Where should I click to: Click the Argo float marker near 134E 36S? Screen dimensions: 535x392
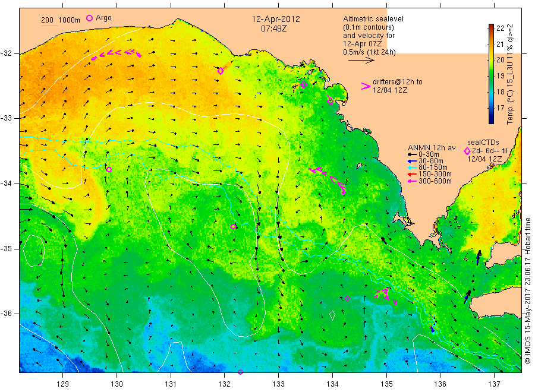347,298
